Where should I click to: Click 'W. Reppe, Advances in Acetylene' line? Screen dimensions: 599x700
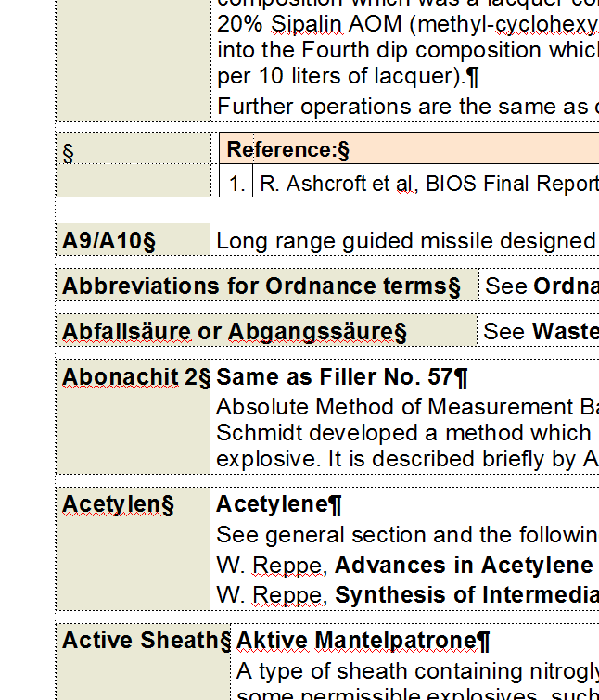click(x=405, y=566)
